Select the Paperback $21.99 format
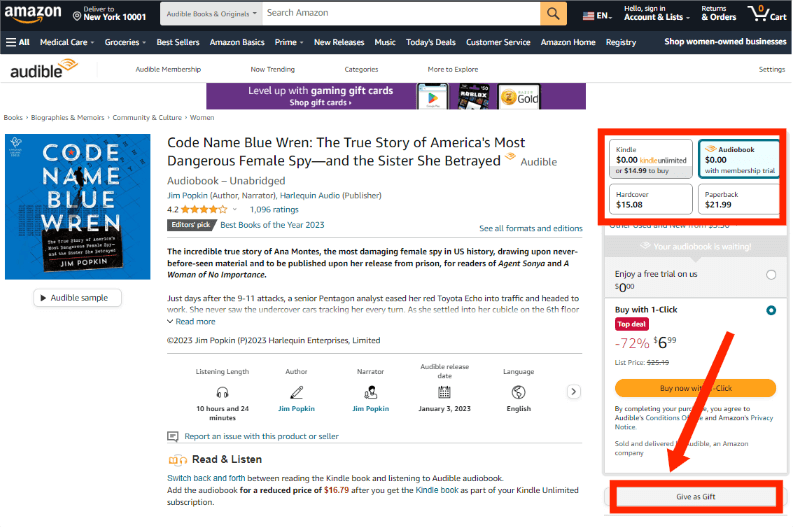 739,199
